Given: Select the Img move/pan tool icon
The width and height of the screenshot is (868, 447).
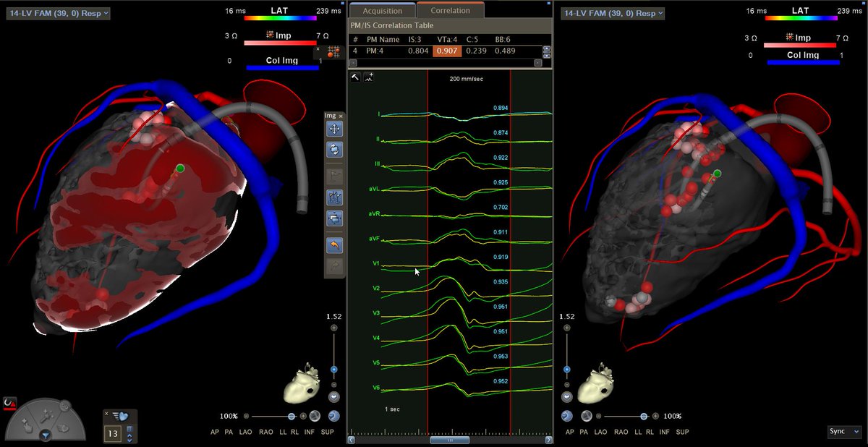Looking at the screenshot, I should [x=335, y=129].
